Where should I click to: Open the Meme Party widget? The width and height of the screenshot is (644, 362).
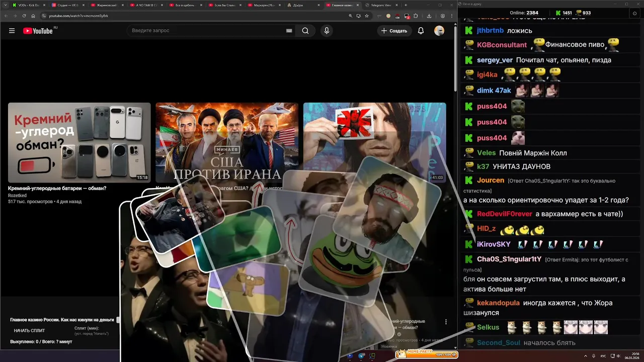tap(426, 354)
